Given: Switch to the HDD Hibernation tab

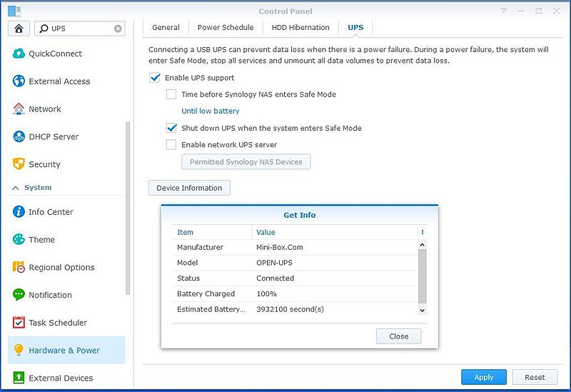Looking at the screenshot, I should (300, 27).
